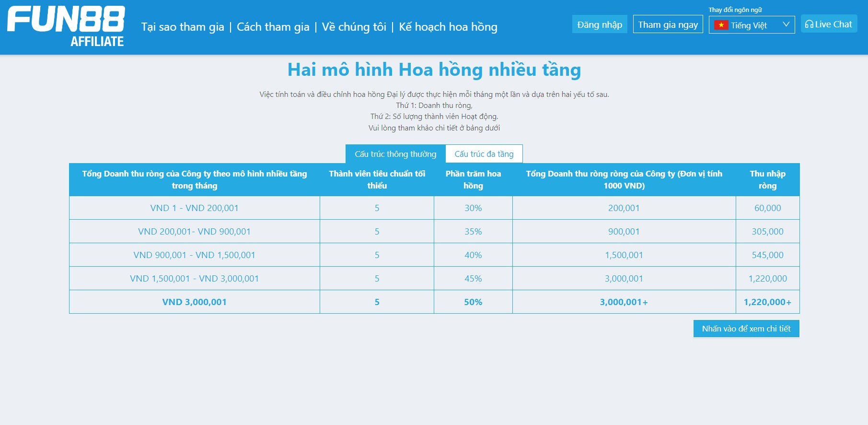Click the 'Thu nhập ròng' column header

click(x=768, y=179)
